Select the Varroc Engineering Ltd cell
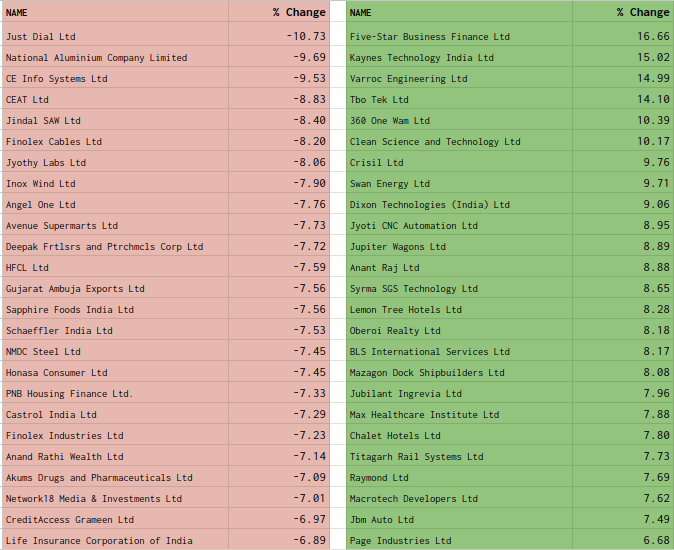Image resolution: width=674 pixels, height=550 pixels. 459,78
